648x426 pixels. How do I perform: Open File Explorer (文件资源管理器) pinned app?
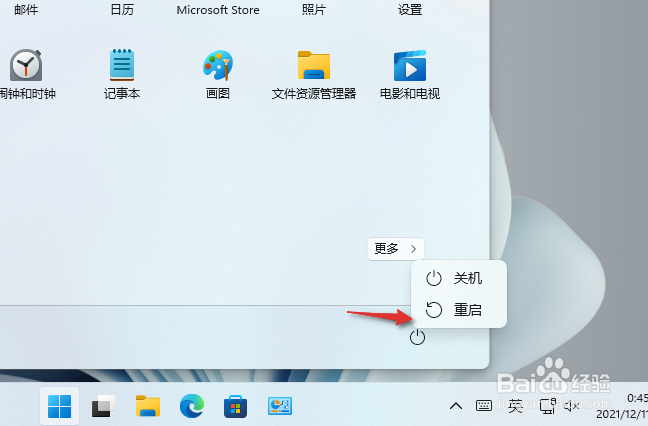coord(314,74)
